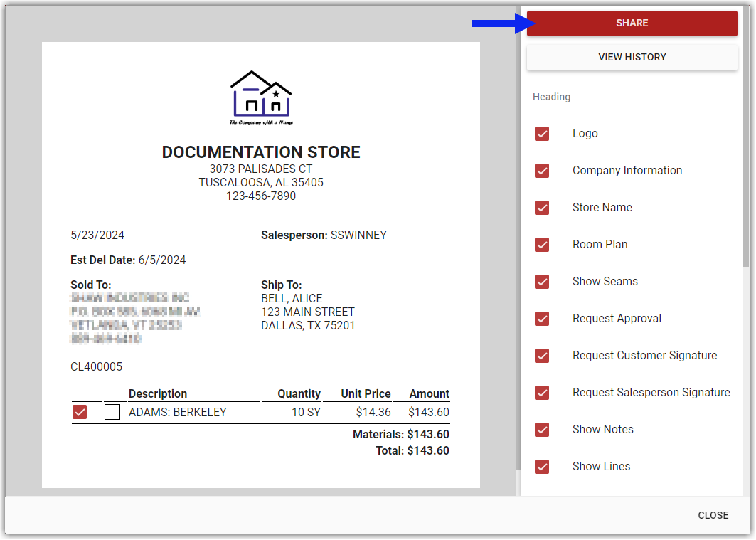Disable the Store Name option
Viewport: 756px width, 540px height.
542,208
